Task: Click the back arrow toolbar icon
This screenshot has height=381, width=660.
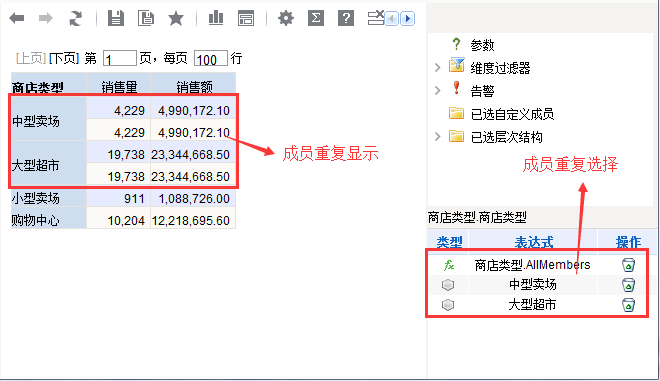Action: coord(17,18)
